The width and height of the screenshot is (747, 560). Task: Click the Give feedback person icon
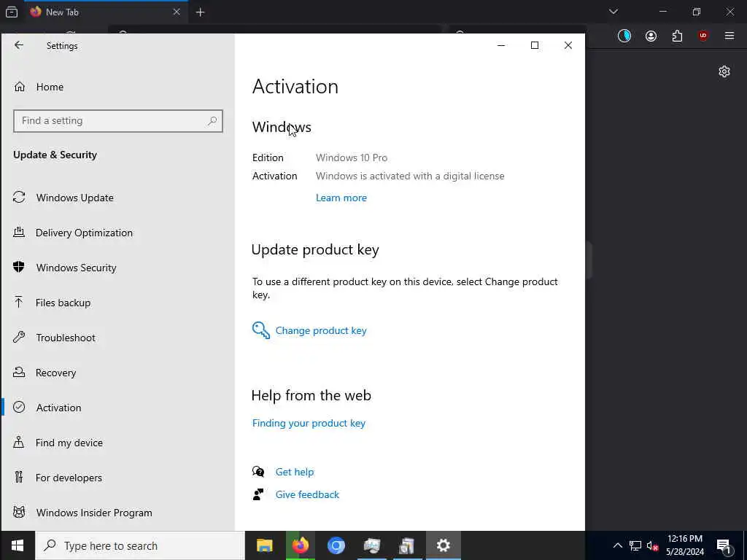tap(258, 495)
